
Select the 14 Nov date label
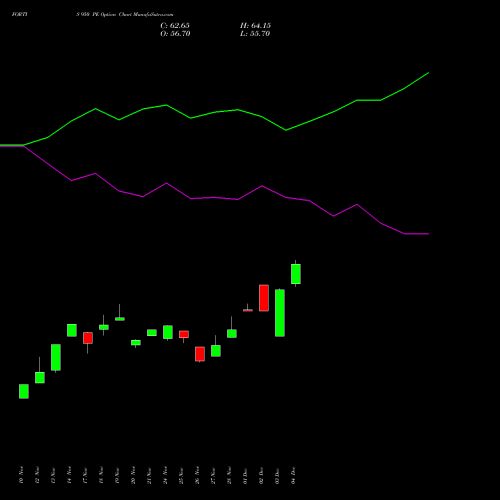[69, 475]
